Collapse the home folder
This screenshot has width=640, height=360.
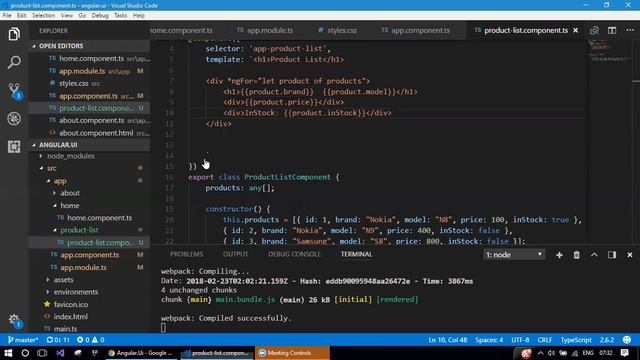point(70,206)
